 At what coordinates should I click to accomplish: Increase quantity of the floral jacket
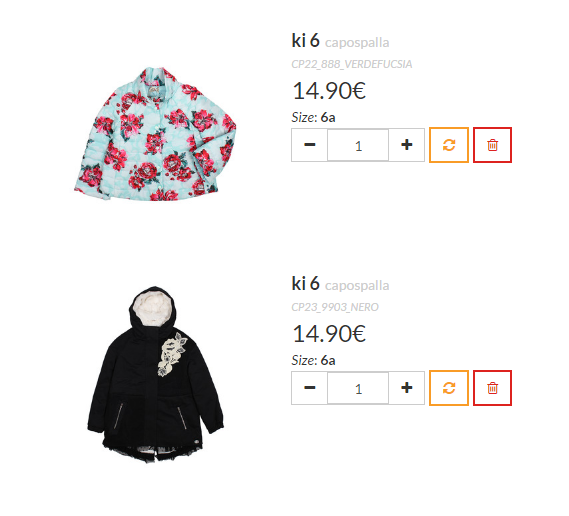407,145
